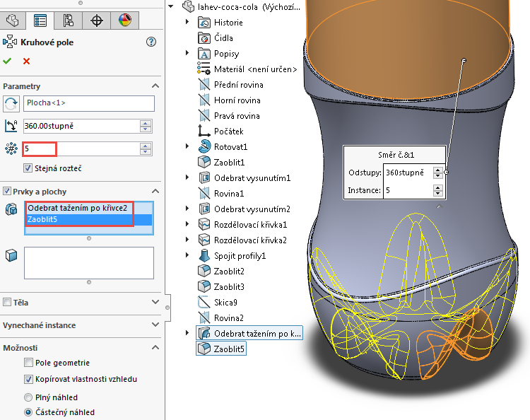Expand the Popisy annotations folder
Image resolution: width=530 pixels, height=420 pixels.
click(x=187, y=53)
